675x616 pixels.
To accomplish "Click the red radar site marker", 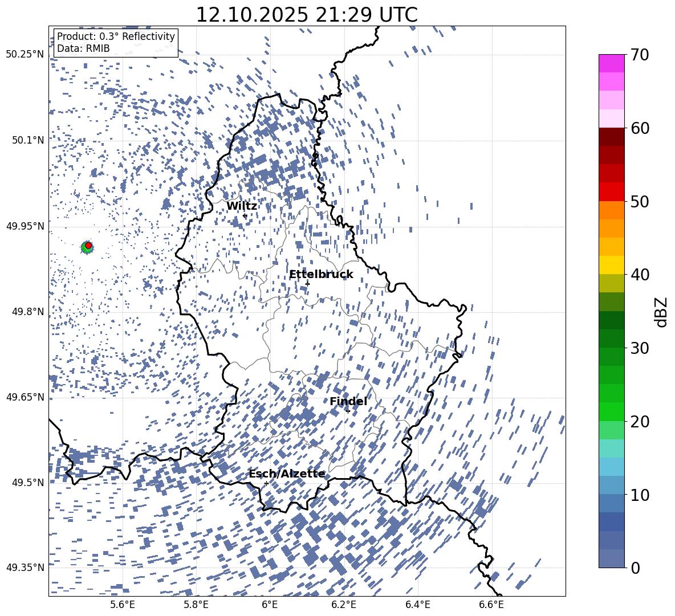I will click(88, 245).
